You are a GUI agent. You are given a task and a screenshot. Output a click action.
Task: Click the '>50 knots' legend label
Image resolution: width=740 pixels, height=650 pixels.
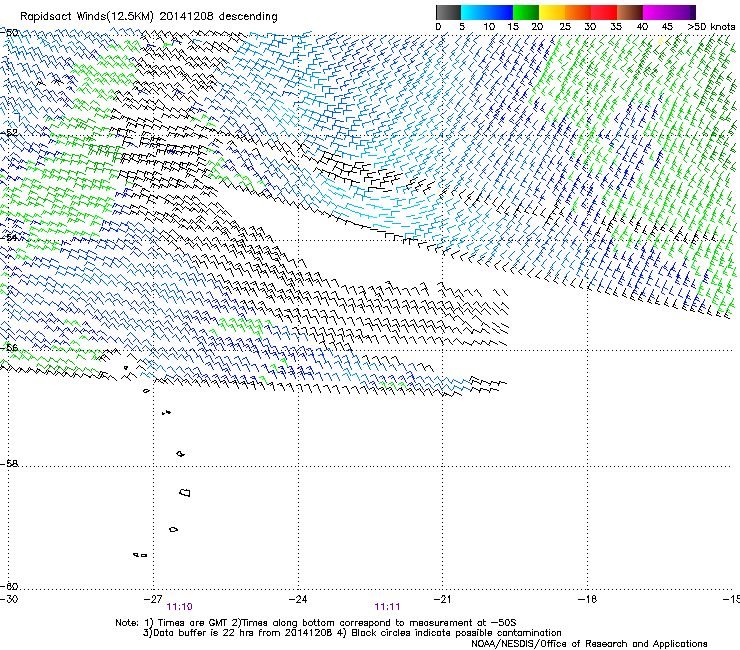click(x=711, y=26)
